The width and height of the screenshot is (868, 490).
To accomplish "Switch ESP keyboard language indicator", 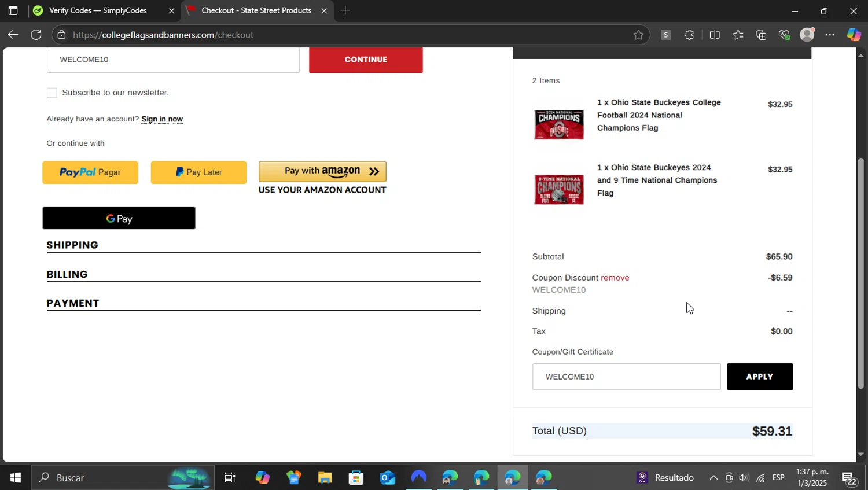I will point(779,478).
